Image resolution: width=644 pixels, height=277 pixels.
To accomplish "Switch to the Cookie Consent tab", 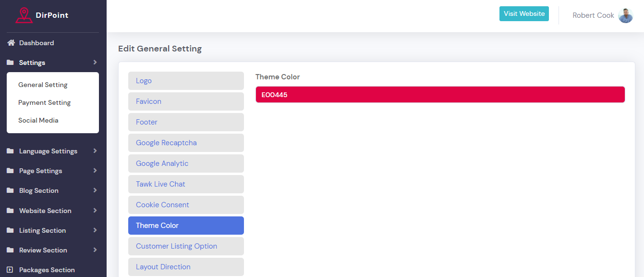I will click(186, 205).
